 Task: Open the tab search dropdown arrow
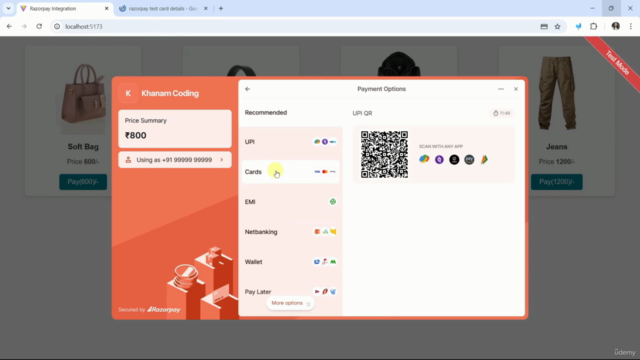tap(8, 9)
